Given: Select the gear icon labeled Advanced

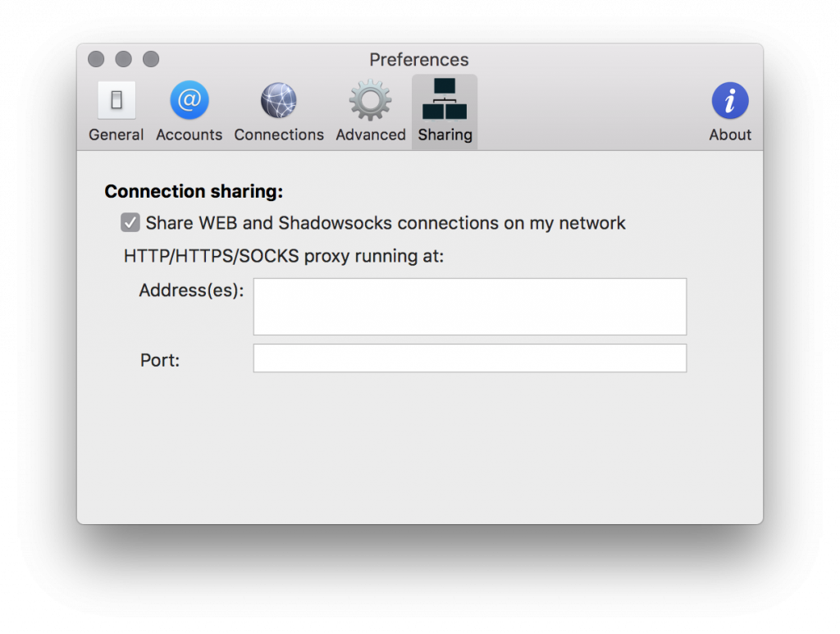Looking at the screenshot, I should [x=369, y=98].
